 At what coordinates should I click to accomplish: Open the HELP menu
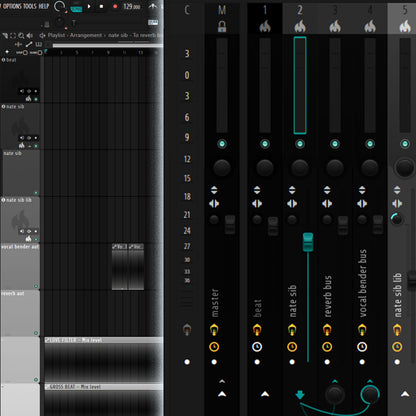pos(43,6)
